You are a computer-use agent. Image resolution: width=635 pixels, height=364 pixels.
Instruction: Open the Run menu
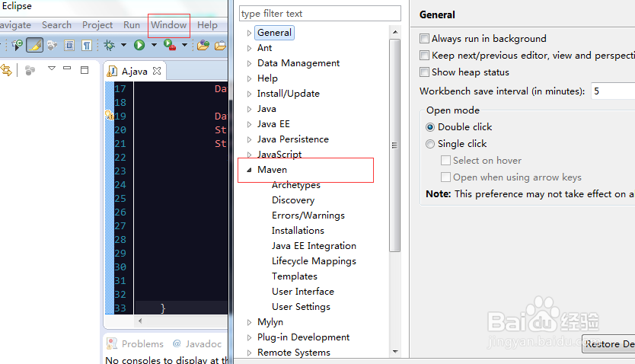click(x=132, y=24)
